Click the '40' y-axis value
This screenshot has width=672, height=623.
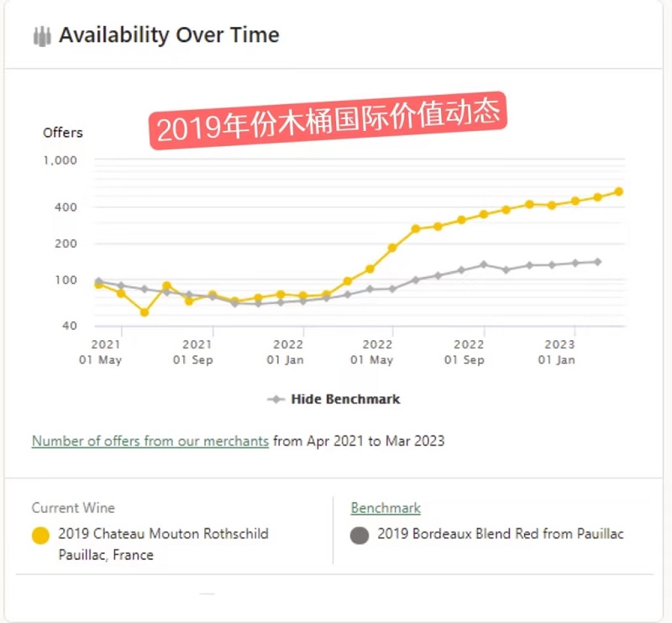[70, 326]
